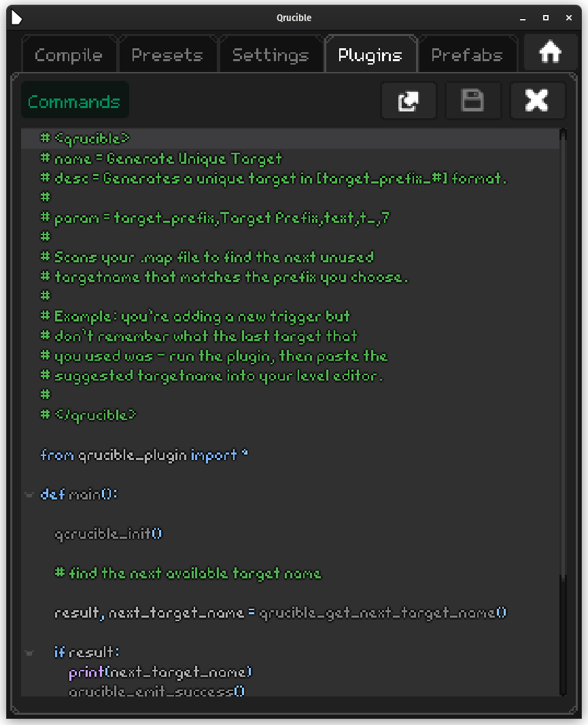Place cursor on the import statement line
The image size is (588, 725).
pos(144,455)
